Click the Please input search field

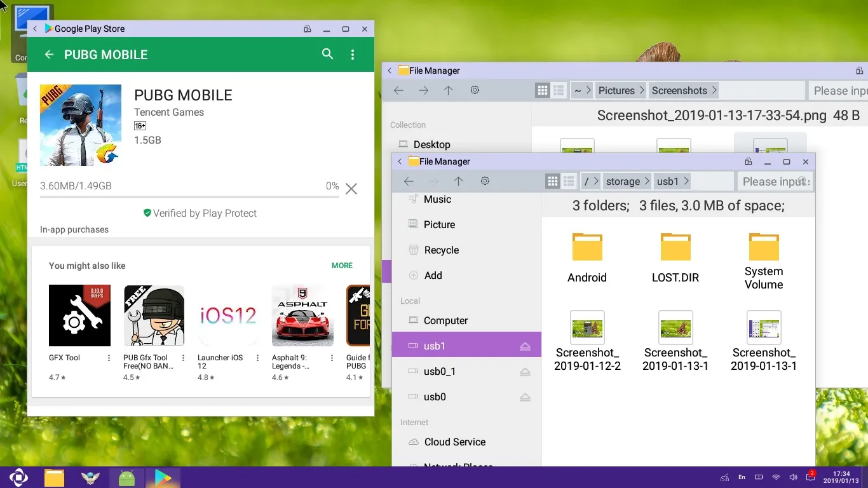pyautogui.click(x=776, y=181)
